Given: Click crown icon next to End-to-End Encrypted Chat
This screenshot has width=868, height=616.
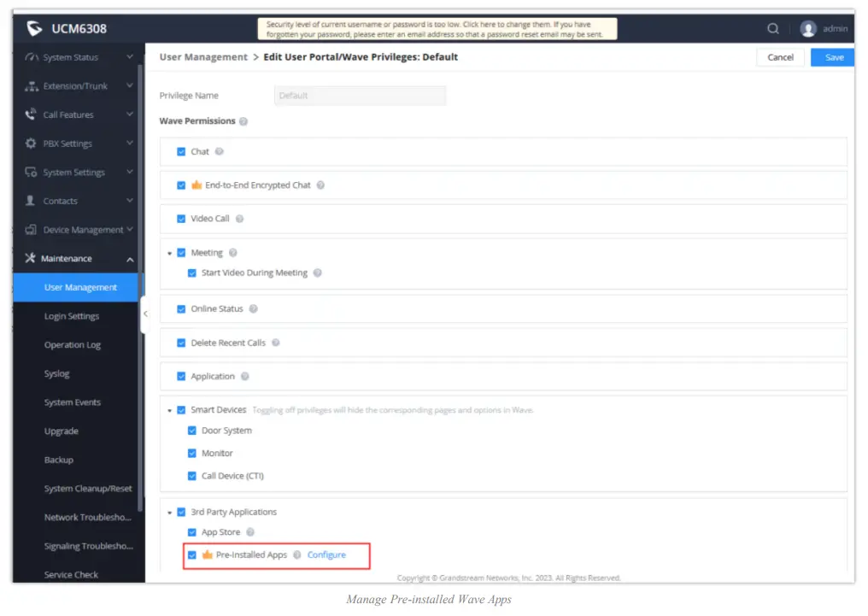Looking at the screenshot, I should [196, 185].
